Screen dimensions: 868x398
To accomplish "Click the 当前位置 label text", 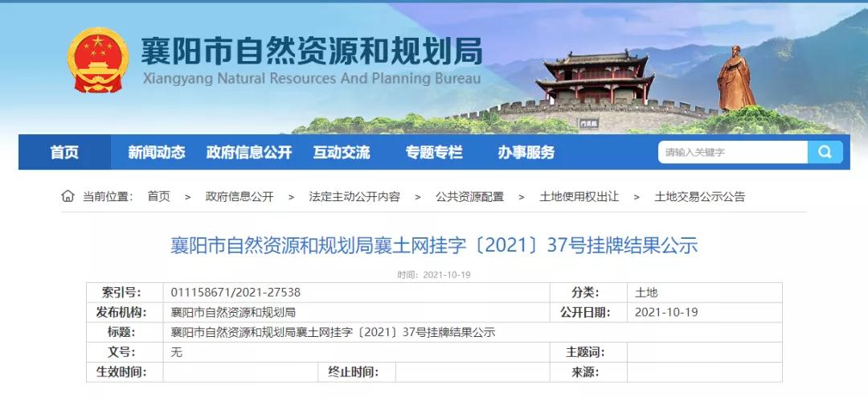I will click(x=108, y=196).
